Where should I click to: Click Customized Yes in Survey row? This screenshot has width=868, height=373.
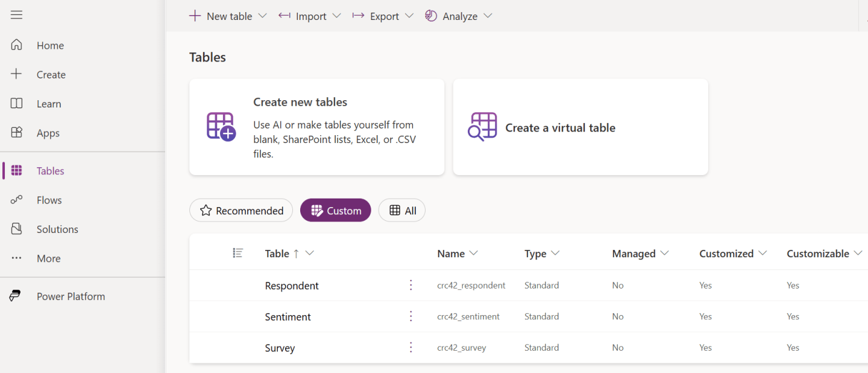pyautogui.click(x=706, y=348)
